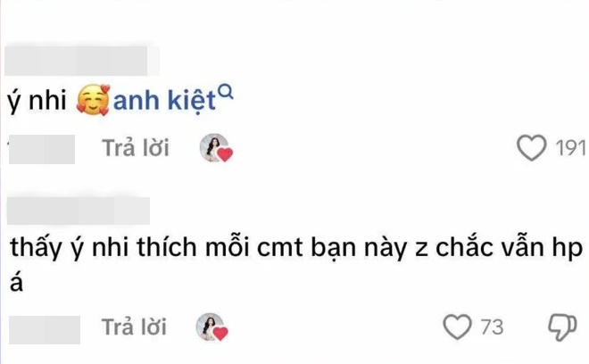
Task: Tap the red heart badge on the second comment's avatar
Action: point(221,333)
